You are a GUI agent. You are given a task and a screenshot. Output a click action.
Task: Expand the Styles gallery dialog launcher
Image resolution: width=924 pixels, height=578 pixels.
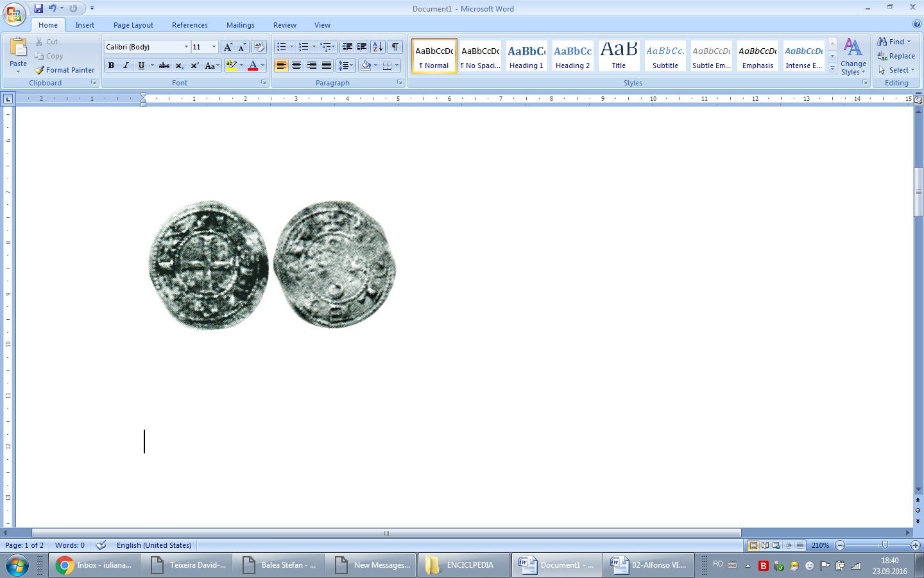[864, 83]
